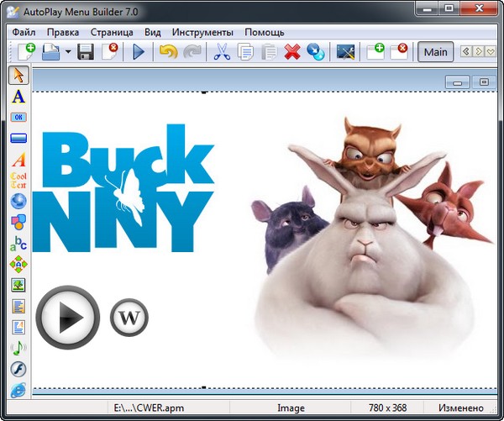The width and height of the screenshot is (504, 421).
Task: Choose the text label tool
Action: [18, 97]
